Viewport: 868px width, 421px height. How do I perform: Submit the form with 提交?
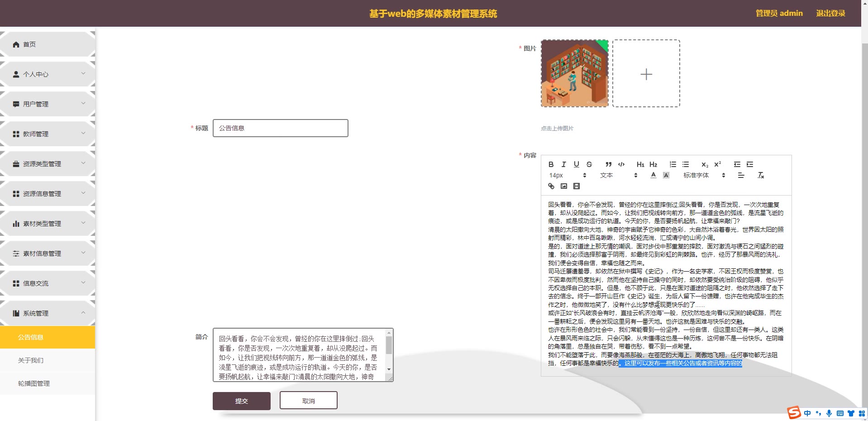242,401
